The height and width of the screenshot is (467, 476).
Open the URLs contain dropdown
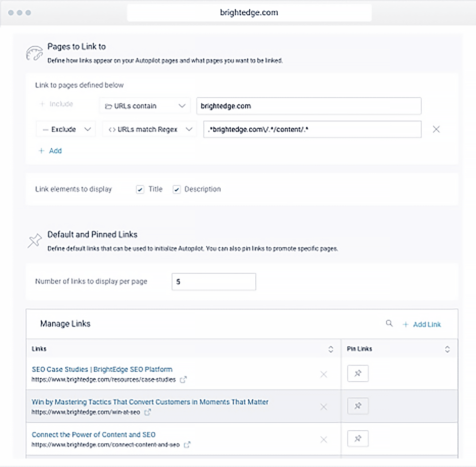[x=145, y=106]
